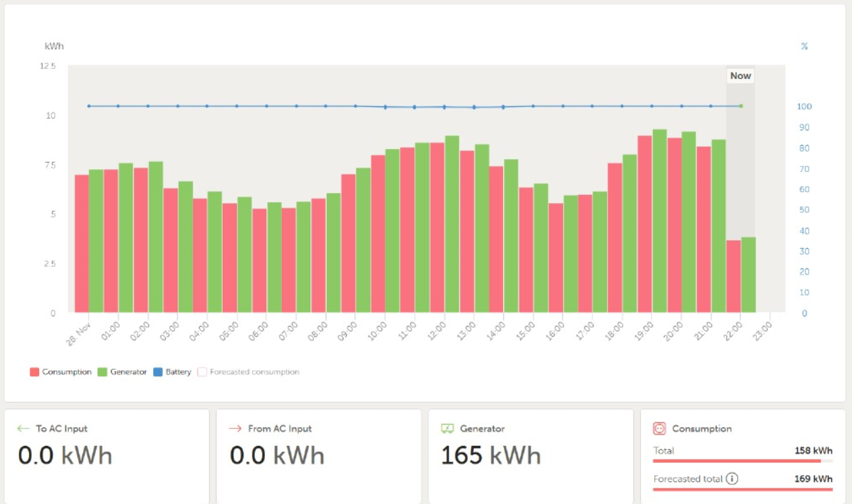The height and width of the screenshot is (504, 852).
Task: Select the green battery point under Now
Action: pyautogui.click(x=741, y=106)
